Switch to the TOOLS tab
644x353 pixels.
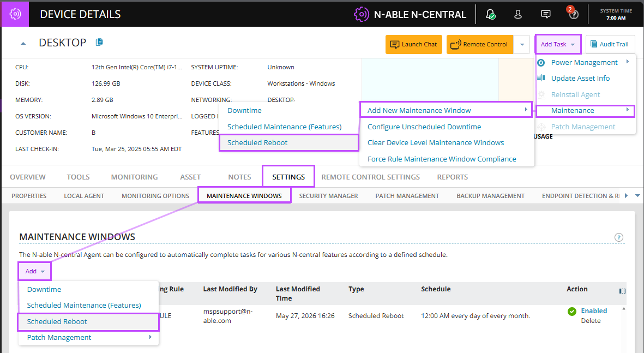[x=78, y=177]
